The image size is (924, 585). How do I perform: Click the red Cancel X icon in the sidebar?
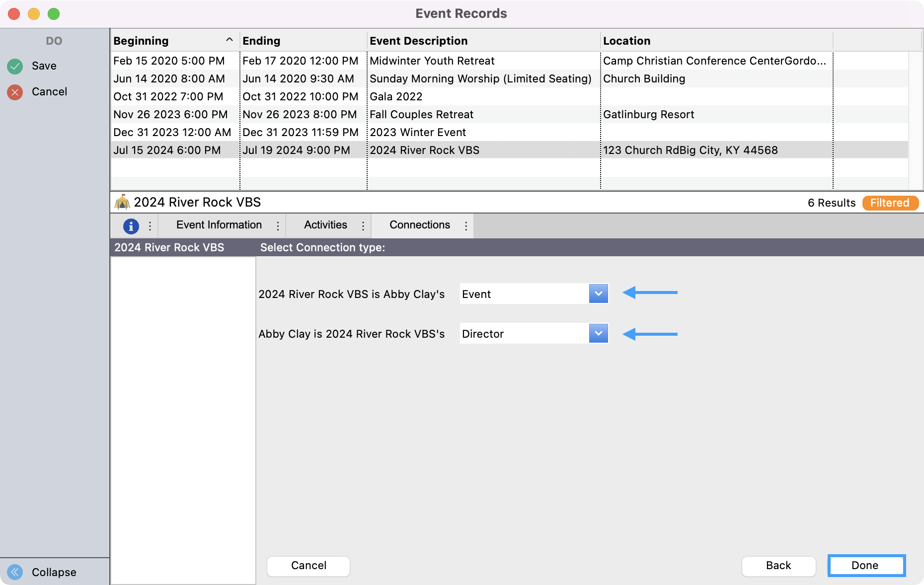coord(15,92)
